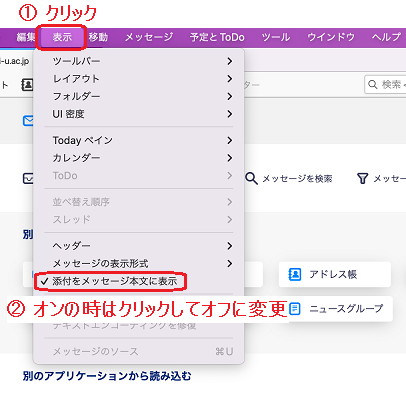Expand the フォルダー submenu
This screenshot has height=395, width=406.
[139, 96]
